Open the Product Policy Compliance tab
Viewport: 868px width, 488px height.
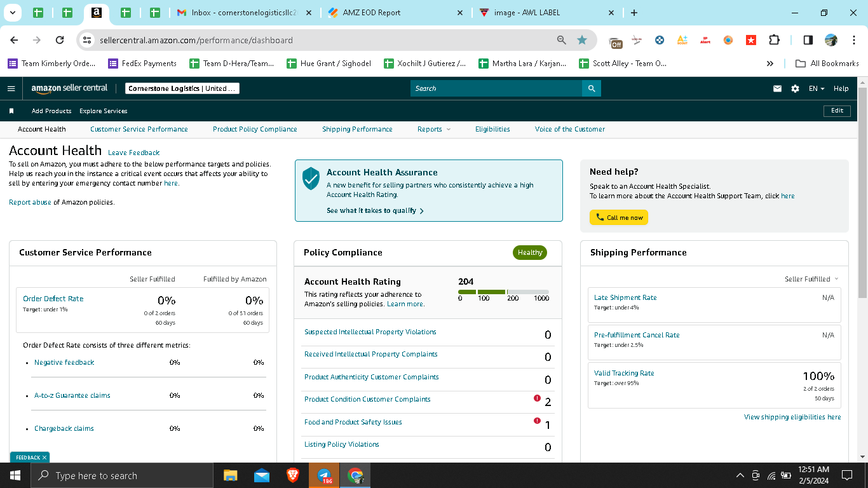(x=255, y=129)
